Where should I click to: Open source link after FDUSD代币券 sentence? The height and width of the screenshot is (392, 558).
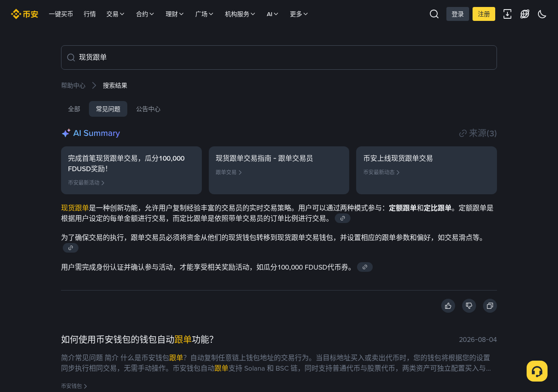pyautogui.click(x=365, y=267)
